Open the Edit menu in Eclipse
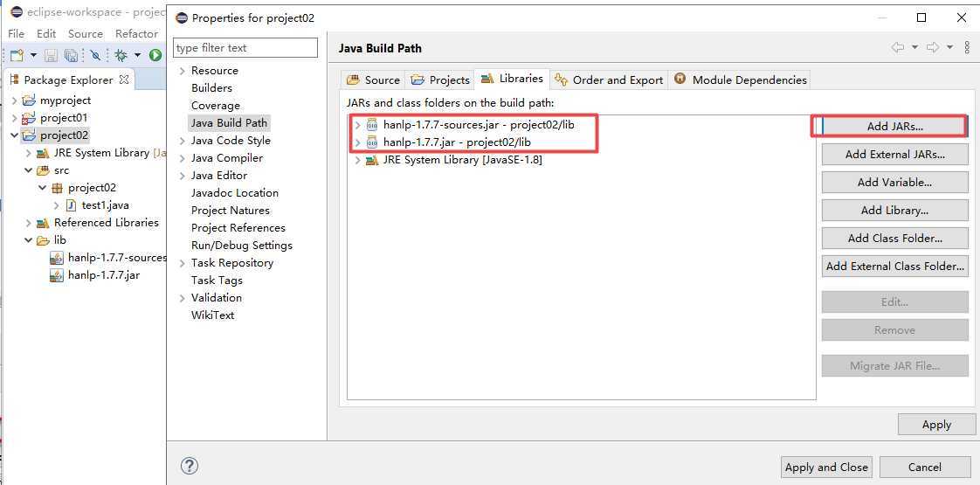 46,34
